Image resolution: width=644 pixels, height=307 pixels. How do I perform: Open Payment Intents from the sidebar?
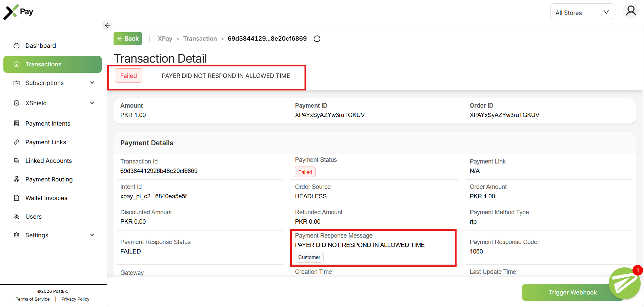click(x=48, y=124)
